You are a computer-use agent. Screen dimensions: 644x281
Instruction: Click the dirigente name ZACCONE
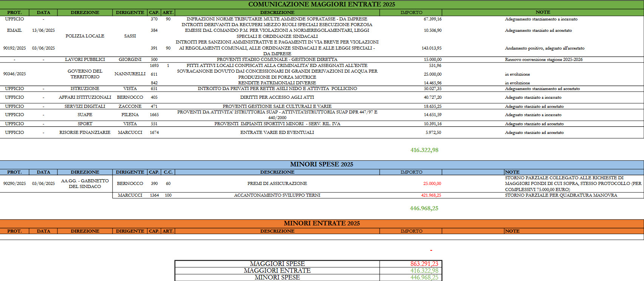point(130,106)
